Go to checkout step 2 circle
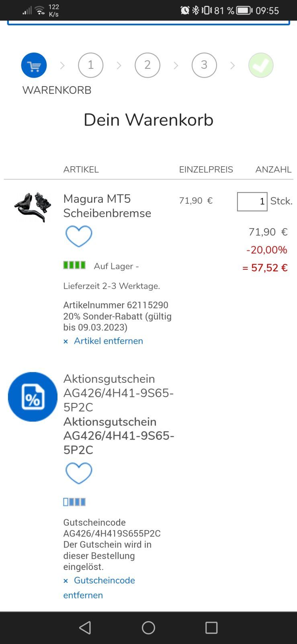The height and width of the screenshot is (644, 297). point(147,65)
